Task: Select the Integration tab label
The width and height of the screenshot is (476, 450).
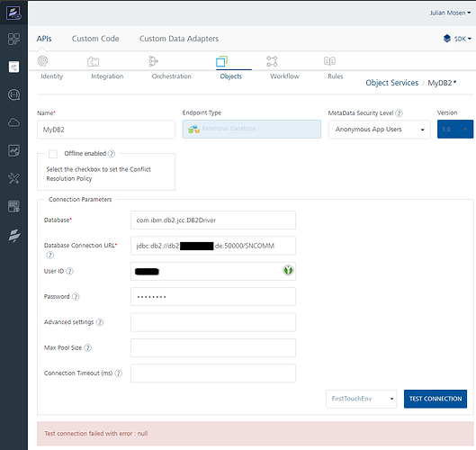Action: pyautogui.click(x=107, y=76)
